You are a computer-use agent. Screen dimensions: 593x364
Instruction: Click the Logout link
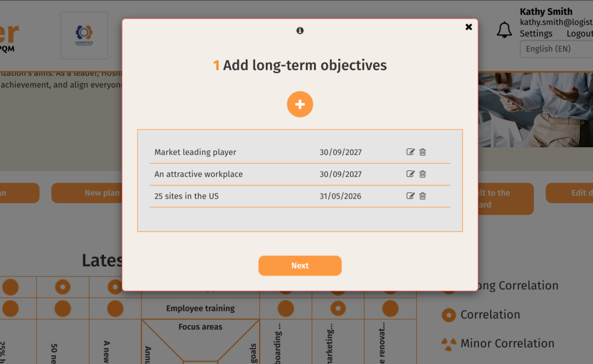click(x=579, y=33)
